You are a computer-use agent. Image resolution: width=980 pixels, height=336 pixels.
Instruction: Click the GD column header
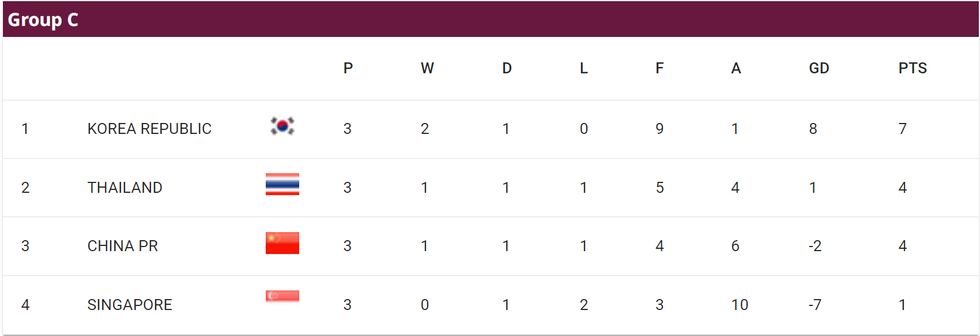pos(819,68)
